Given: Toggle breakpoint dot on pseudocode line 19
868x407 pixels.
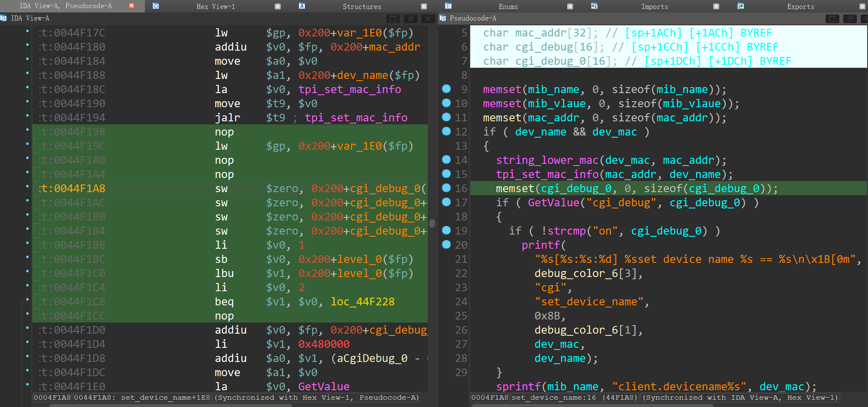Looking at the screenshot, I should pyautogui.click(x=446, y=230).
